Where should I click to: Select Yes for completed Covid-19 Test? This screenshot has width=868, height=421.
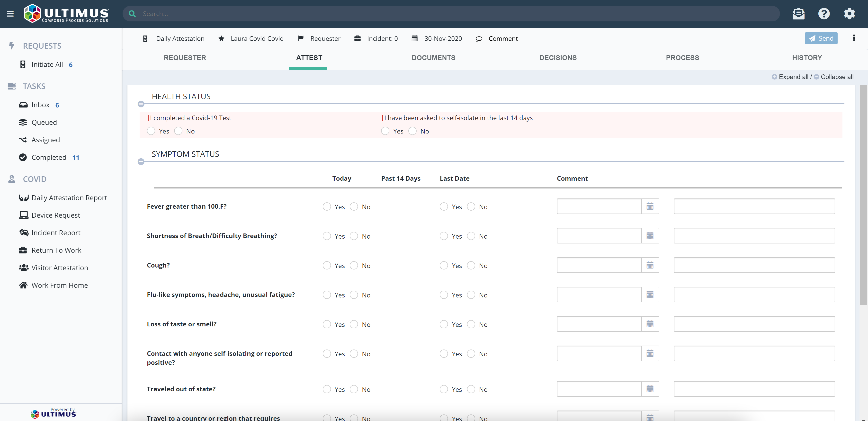pyautogui.click(x=151, y=131)
